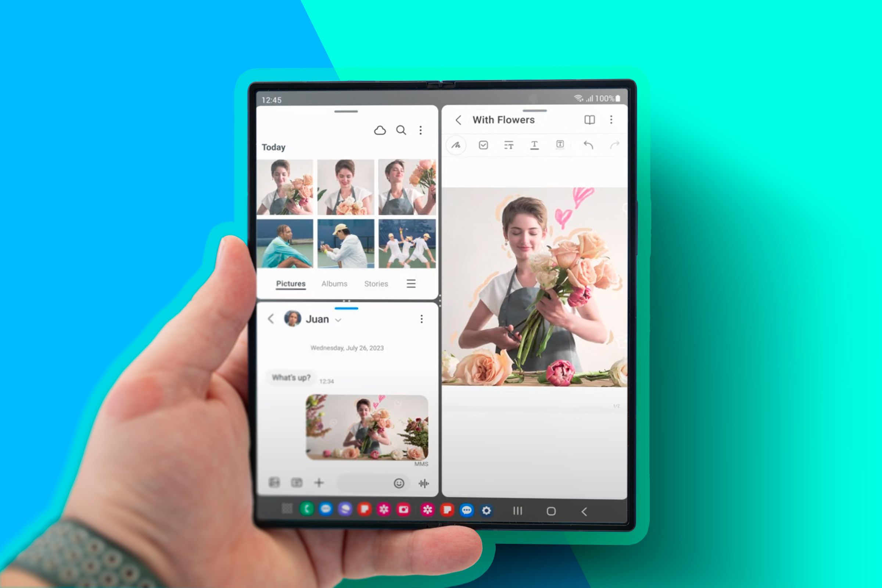The width and height of the screenshot is (882, 588).
Task: Tap the back chevron in Juan conversation
Action: (271, 319)
